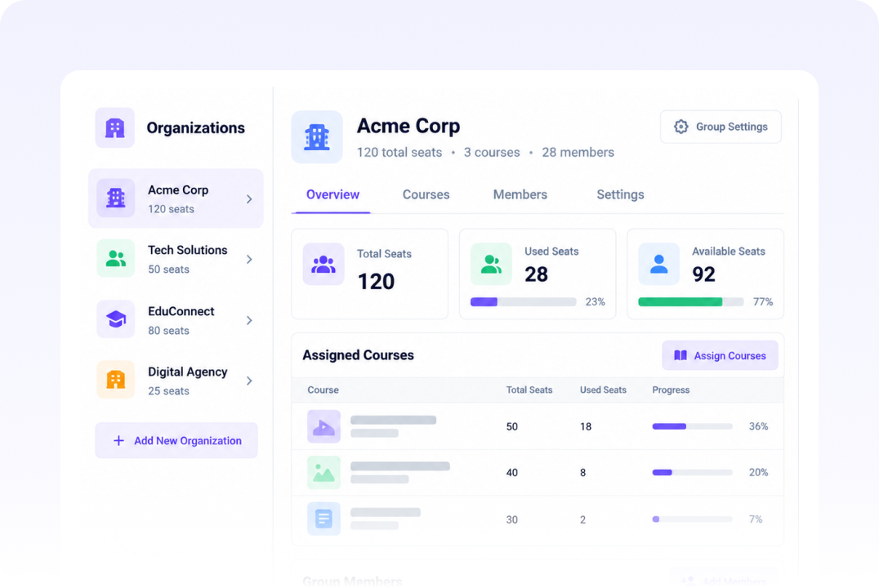This screenshot has height=588, width=879.
Task: Click the total seats value 40
Action: (512, 473)
